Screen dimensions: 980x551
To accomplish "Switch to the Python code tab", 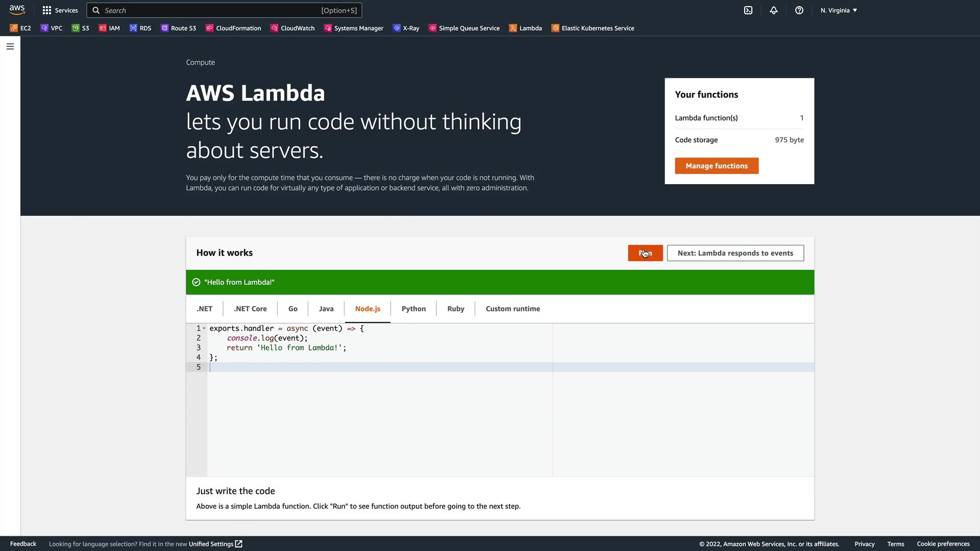I will [413, 309].
